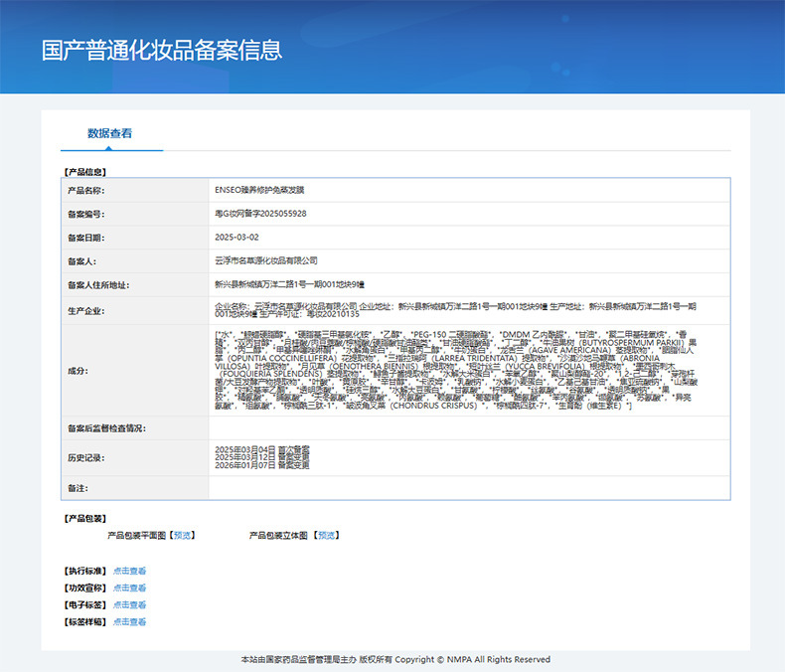The image size is (785, 672).
Task: Select the 备案人住所地址 address value
Action: click(x=289, y=284)
